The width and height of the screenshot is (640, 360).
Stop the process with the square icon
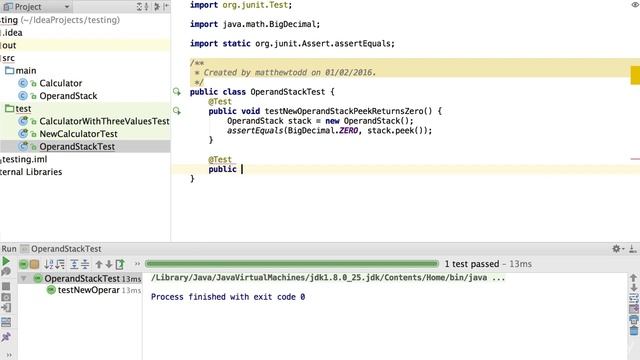click(6, 286)
